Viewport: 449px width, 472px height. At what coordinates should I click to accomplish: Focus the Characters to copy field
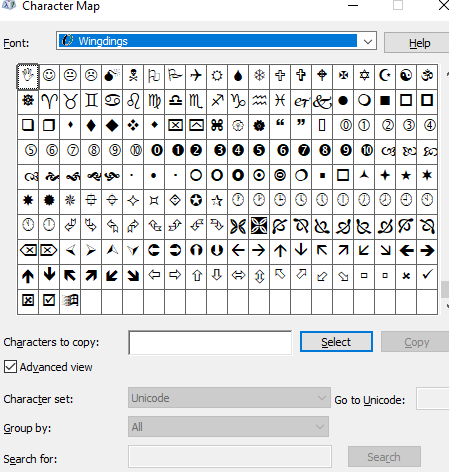coord(210,342)
